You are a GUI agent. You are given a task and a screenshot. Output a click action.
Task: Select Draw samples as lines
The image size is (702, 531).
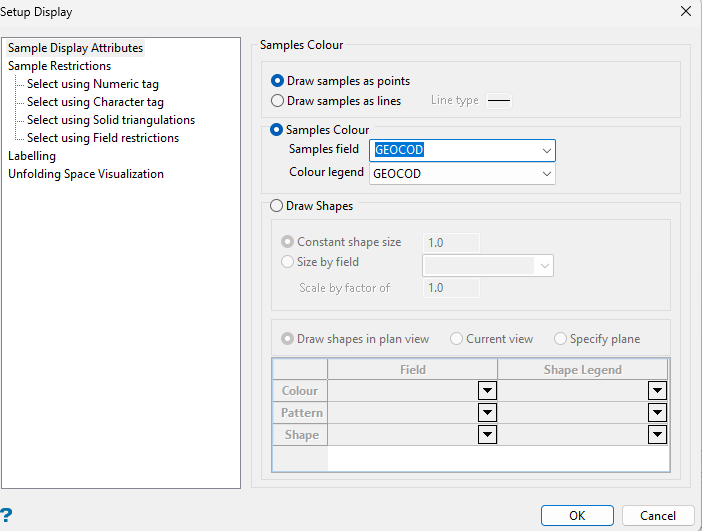coord(277,101)
